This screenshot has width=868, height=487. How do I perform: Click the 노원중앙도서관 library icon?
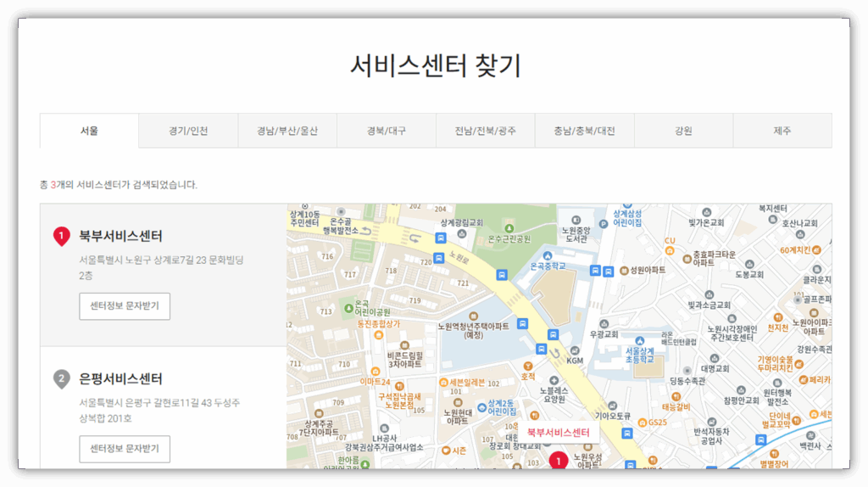click(576, 221)
